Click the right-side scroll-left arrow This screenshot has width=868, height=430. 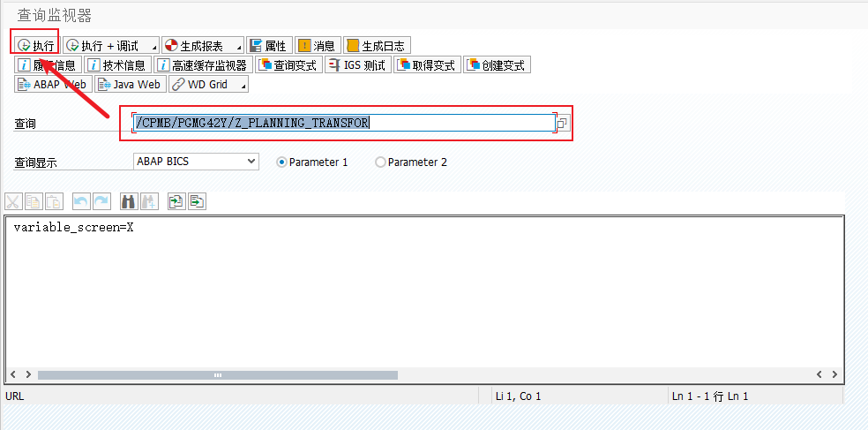click(x=819, y=374)
